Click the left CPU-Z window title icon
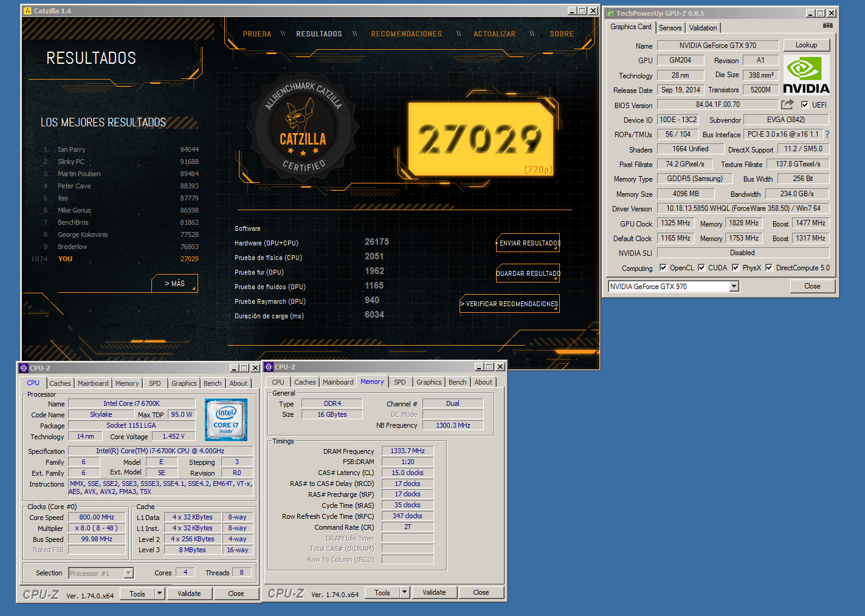The image size is (865, 616). [x=24, y=368]
